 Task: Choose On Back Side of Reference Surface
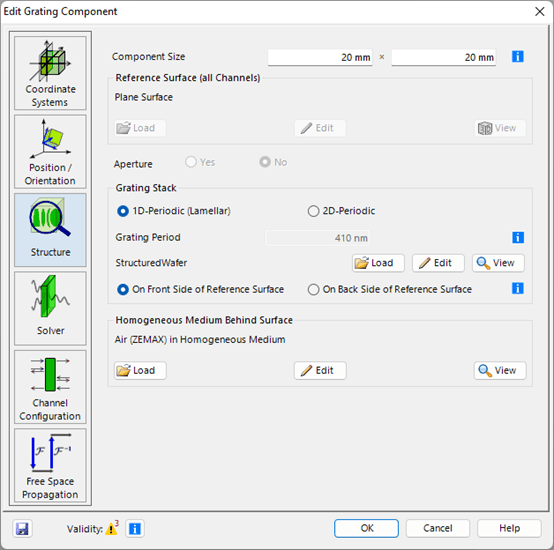(390, 289)
